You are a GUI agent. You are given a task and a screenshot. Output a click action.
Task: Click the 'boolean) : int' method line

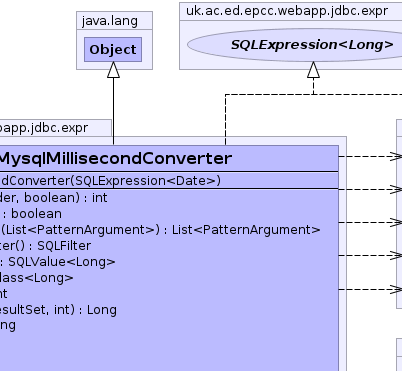click(54, 198)
